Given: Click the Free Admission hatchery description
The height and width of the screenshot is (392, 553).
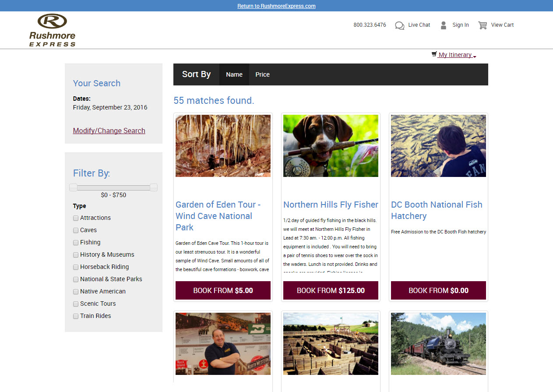Looking at the screenshot, I should point(438,232).
